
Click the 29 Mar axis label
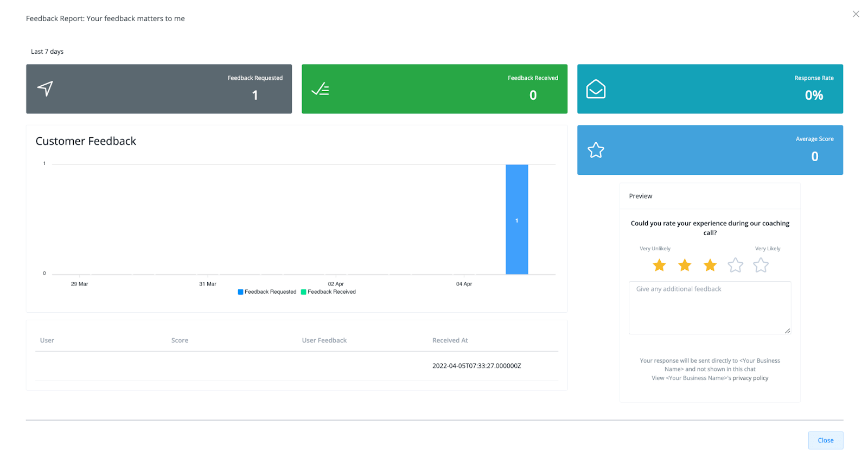click(x=79, y=284)
